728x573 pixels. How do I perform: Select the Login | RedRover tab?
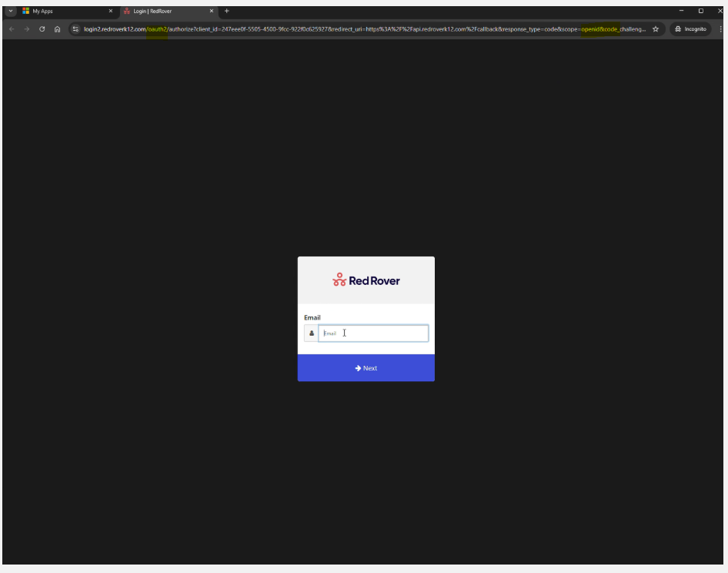tap(168, 11)
